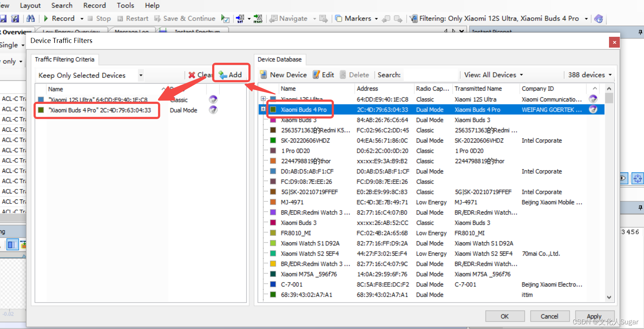Click the color swatch of SK-20220606VHDZ row

[x=273, y=140]
